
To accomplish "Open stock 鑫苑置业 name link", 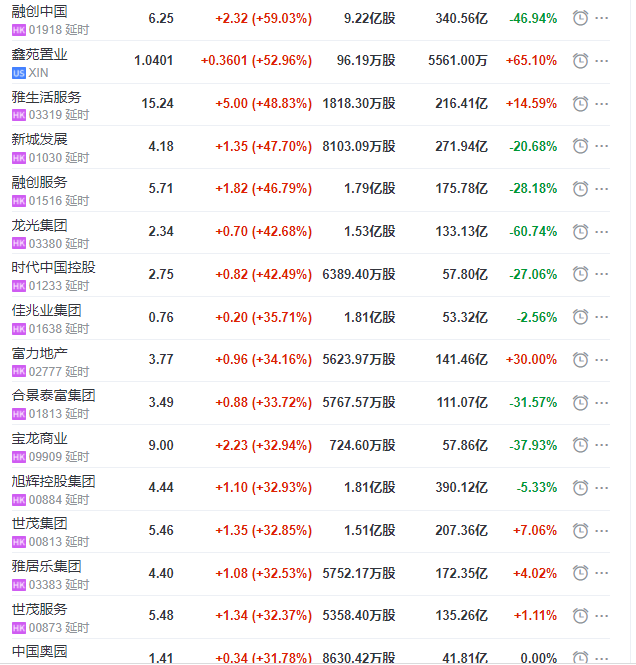I will 39,54.
